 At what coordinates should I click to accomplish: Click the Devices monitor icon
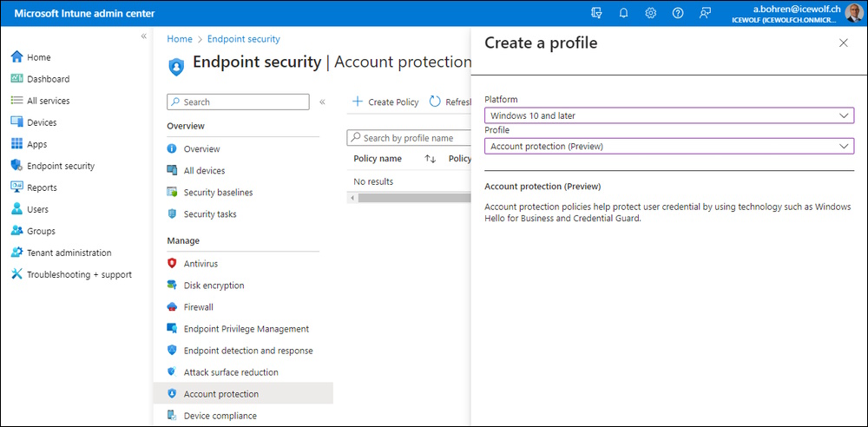(x=17, y=122)
